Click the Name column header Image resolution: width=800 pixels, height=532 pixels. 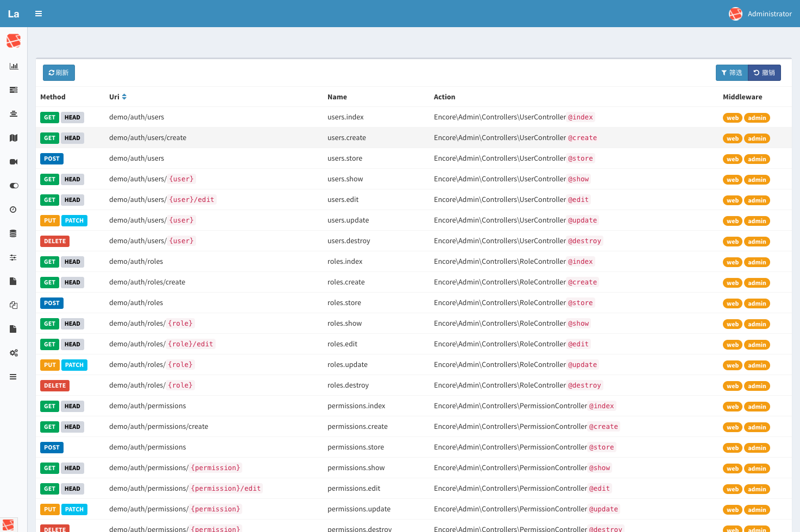pyautogui.click(x=337, y=97)
